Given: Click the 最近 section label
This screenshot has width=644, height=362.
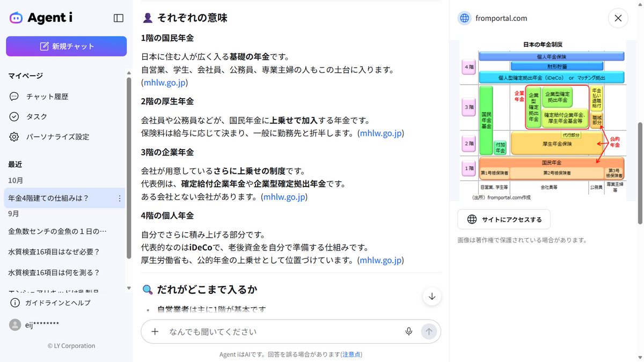Looking at the screenshot, I should (16, 164).
